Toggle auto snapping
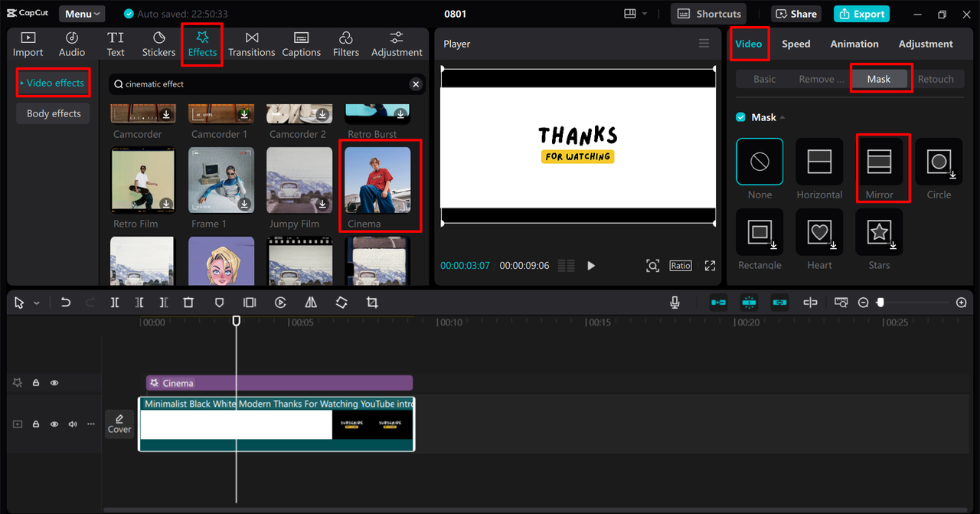The height and width of the screenshot is (514, 980). click(x=749, y=303)
